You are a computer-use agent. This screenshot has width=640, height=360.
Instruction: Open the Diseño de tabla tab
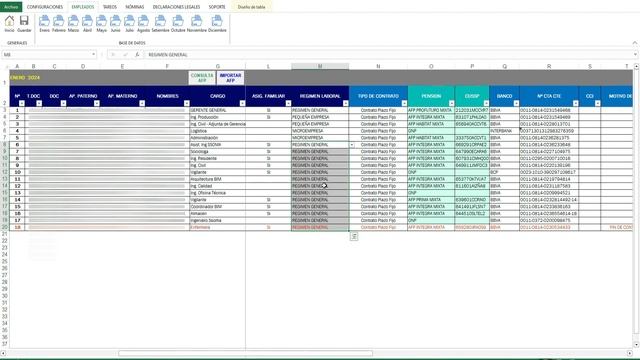click(251, 7)
